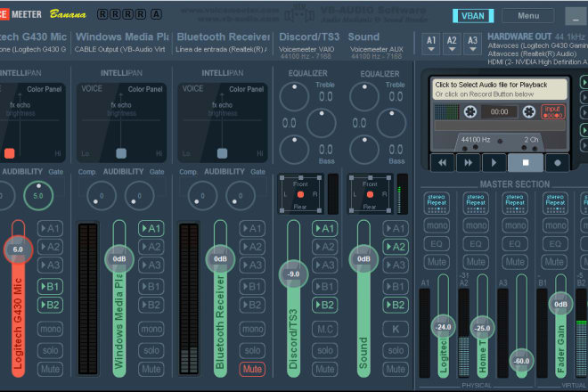Toggle B1 routing on Logitech G430 Mic

tap(50, 287)
